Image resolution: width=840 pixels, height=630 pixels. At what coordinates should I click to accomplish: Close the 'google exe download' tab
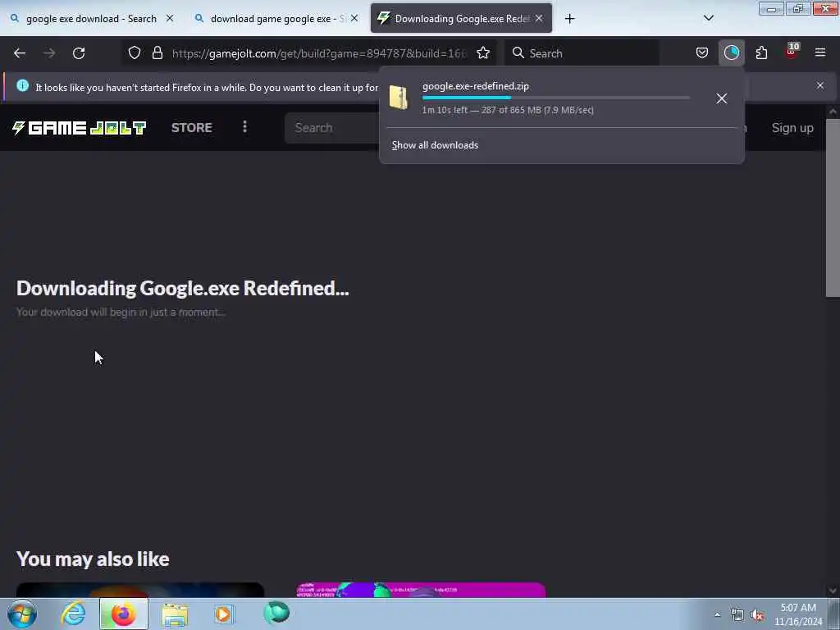[x=170, y=18]
